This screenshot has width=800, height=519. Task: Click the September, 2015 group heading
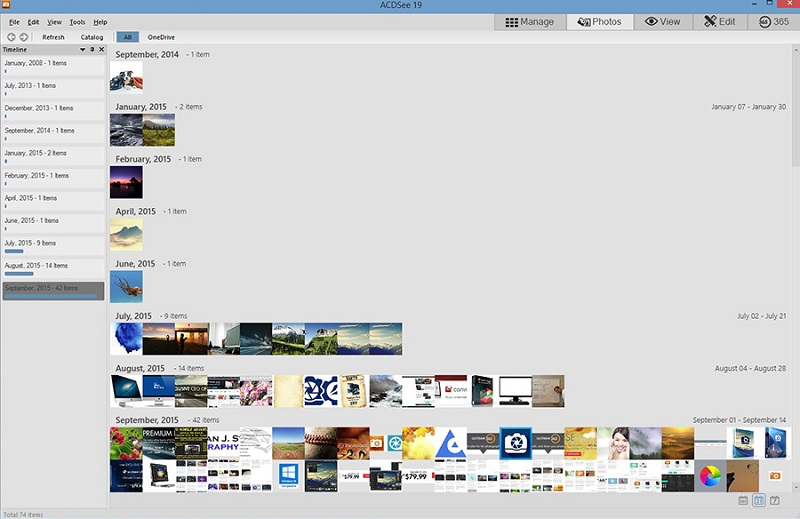(x=147, y=420)
